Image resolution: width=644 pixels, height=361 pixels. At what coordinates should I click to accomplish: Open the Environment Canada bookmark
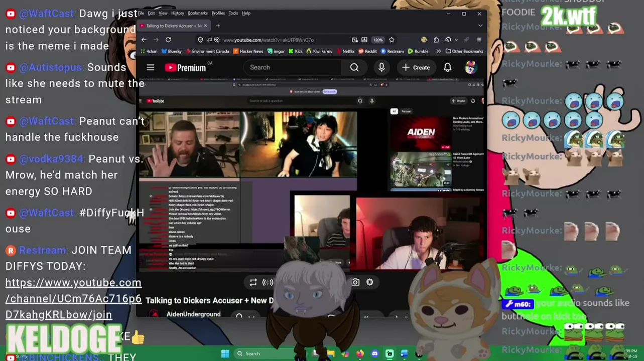point(207,51)
